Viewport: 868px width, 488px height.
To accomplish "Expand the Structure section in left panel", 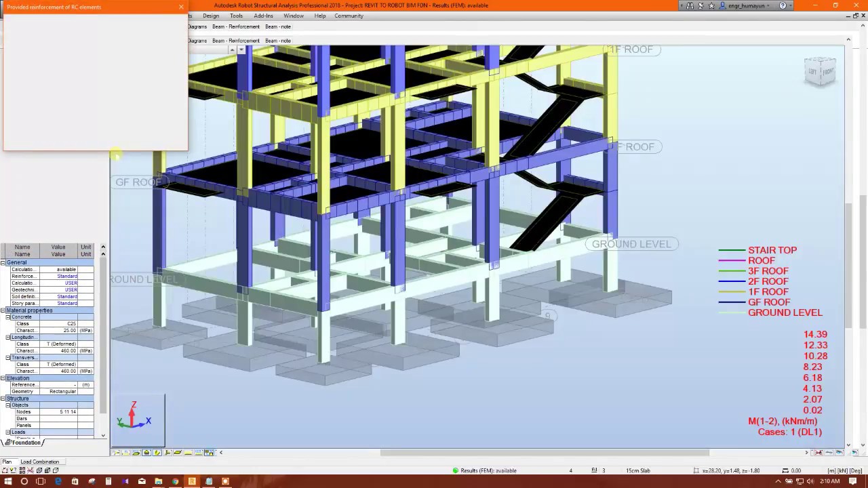I will coord(3,398).
